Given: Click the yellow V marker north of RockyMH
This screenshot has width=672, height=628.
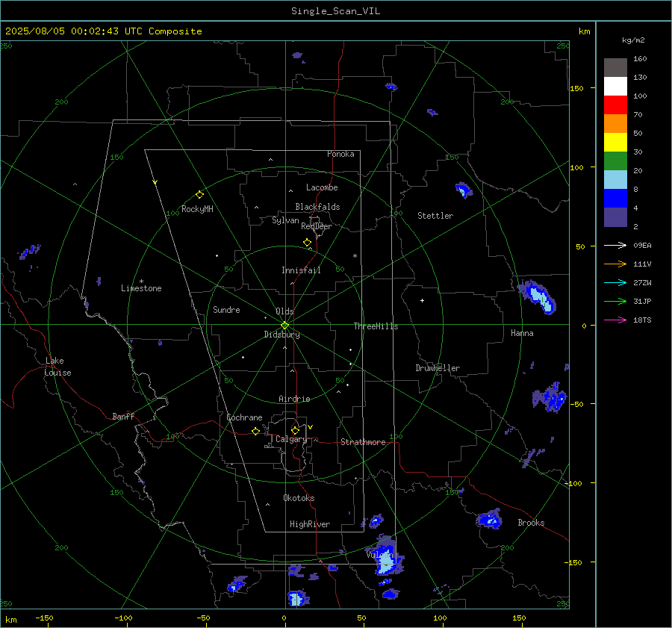Looking at the screenshot, I should point(155,182).
